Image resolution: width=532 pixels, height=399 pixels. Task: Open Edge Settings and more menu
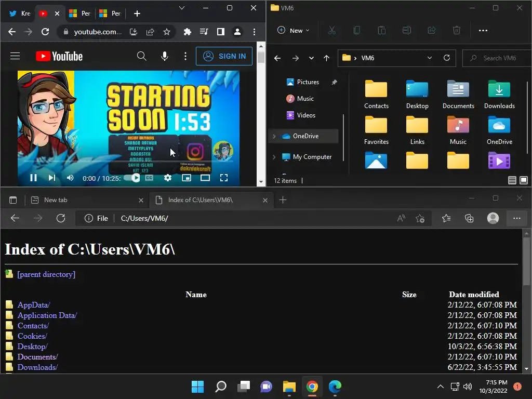516,218
